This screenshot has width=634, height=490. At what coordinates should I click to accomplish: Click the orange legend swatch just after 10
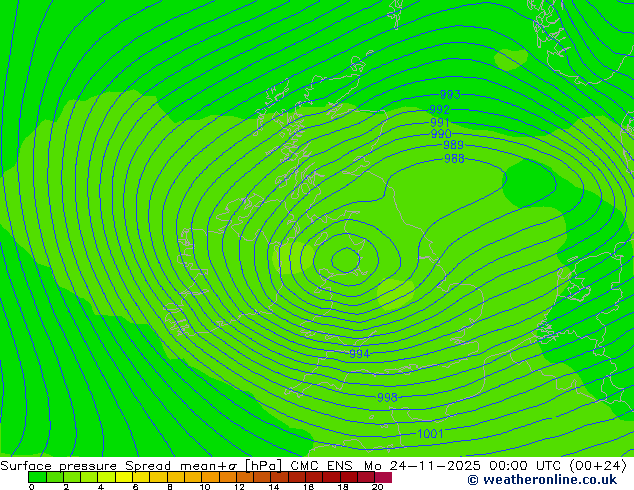tap(210, 477)
